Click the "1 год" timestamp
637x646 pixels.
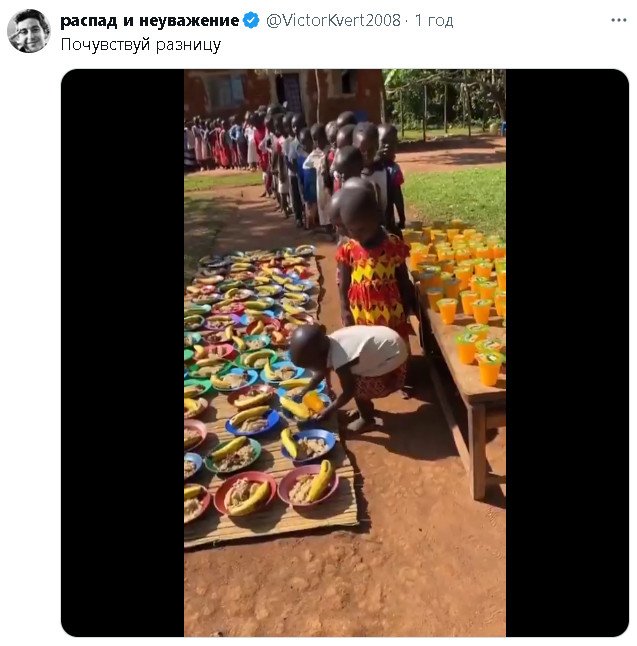[x=434, y=20]
